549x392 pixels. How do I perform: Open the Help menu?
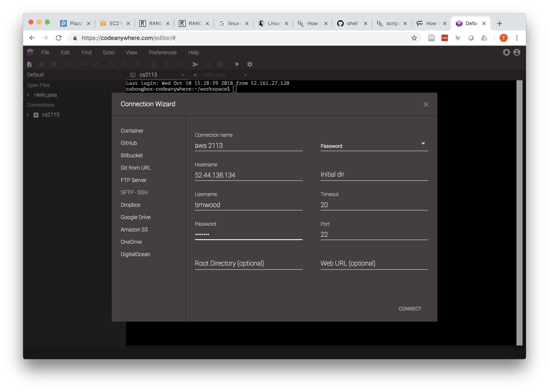click(194, 52)
